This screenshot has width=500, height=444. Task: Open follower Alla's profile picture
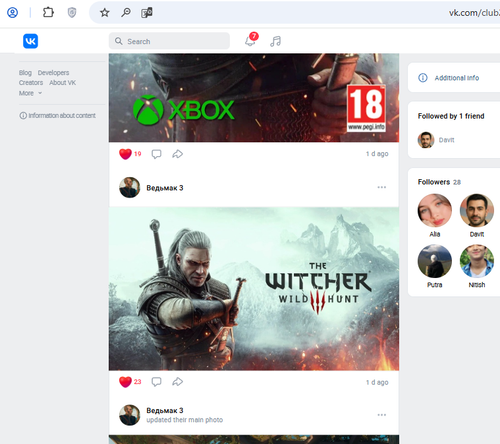click(435, 210)
